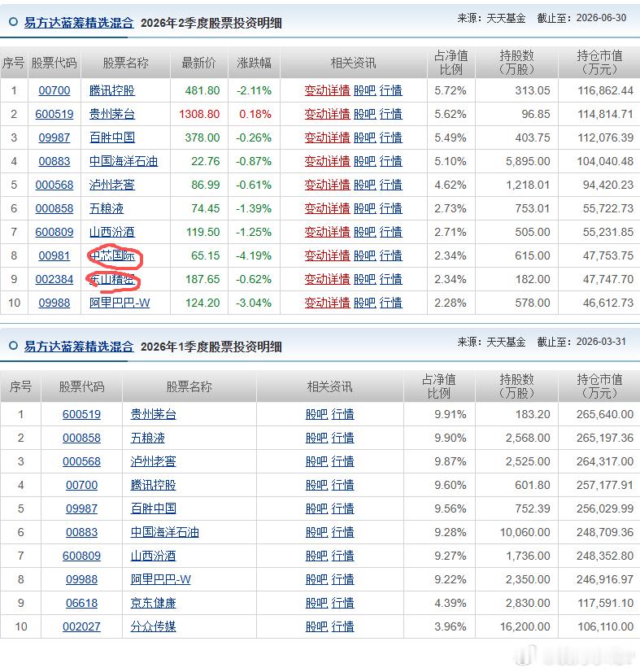This screenshot has height=672, width=640.
Task: Open 东山精密 stock name link
Action: click(112, 279)
